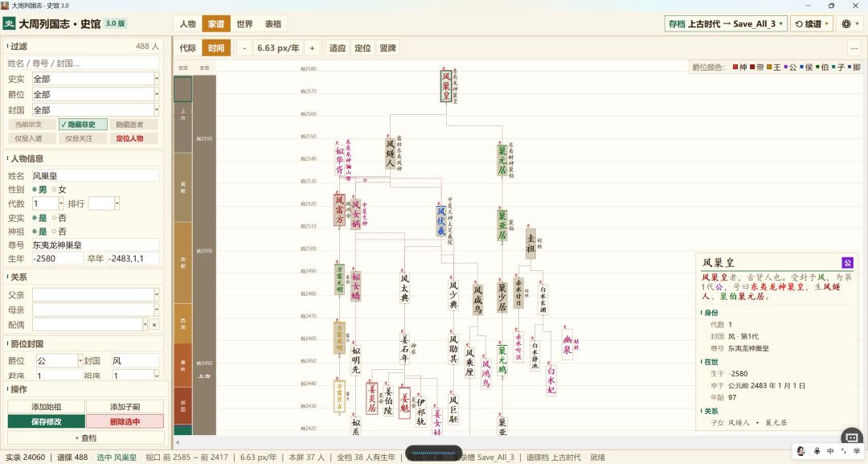Open the 配偶 dropdown arrow

(145, 325)
